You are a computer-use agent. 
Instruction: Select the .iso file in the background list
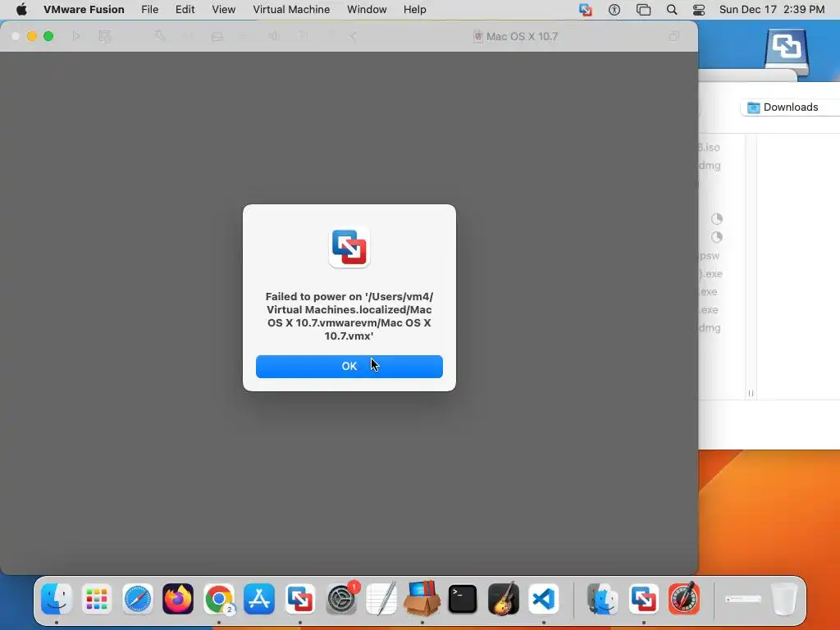[x=710, y=148]
